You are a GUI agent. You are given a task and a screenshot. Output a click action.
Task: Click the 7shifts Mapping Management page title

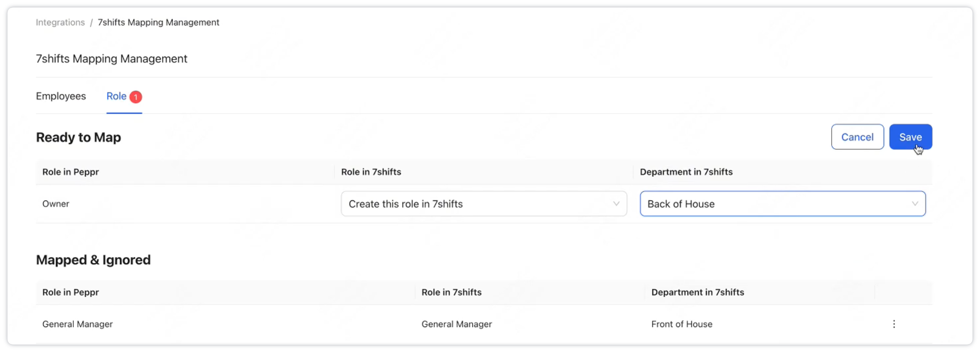pyautogui.click(x=112, y=59)
